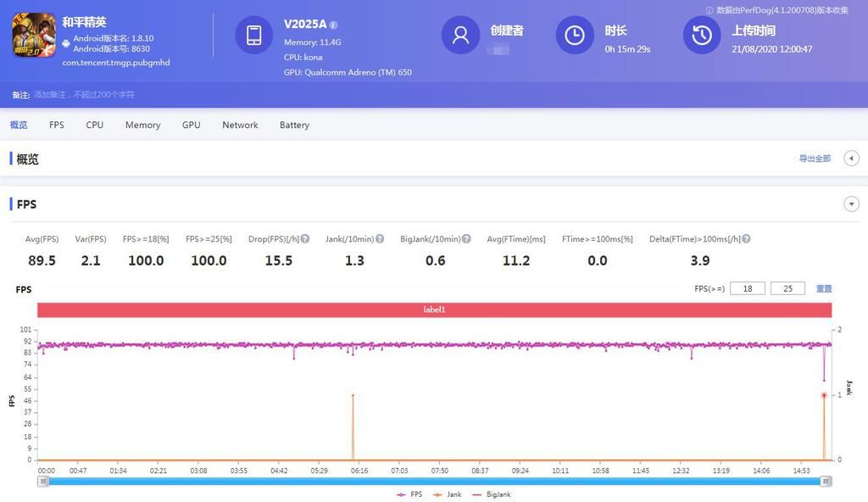Viewport: 868px width, 502px height.
Task: Open help icon beside BigJank(/10min)
Action: (x=466, y=239)
